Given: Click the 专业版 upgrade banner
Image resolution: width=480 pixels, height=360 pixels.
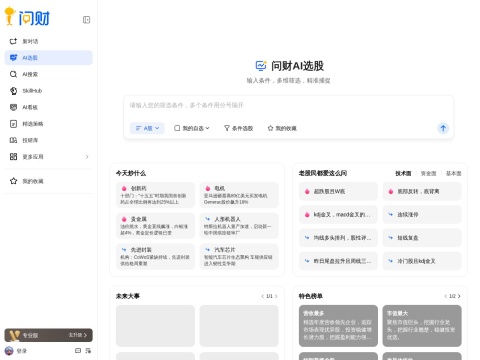Looking at the screenshot, I should 48,335.
